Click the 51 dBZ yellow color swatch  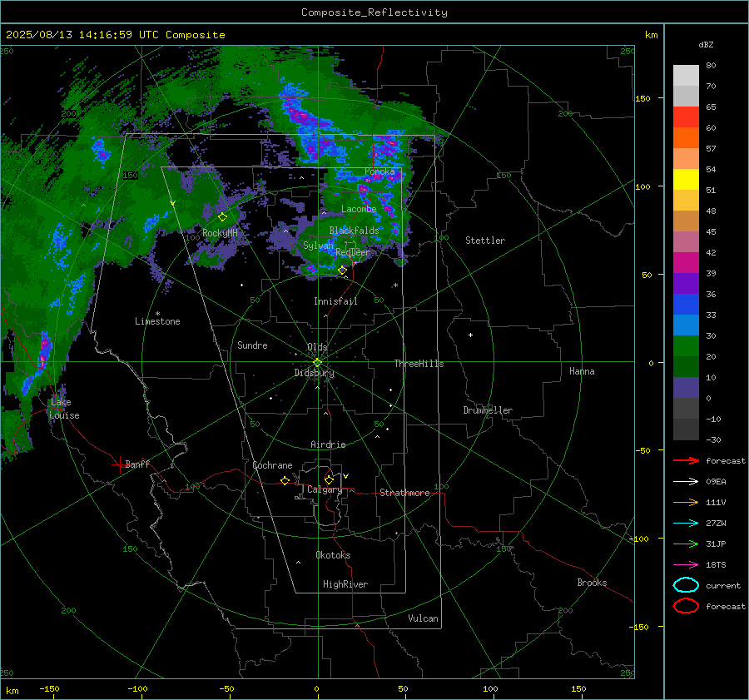686,179
